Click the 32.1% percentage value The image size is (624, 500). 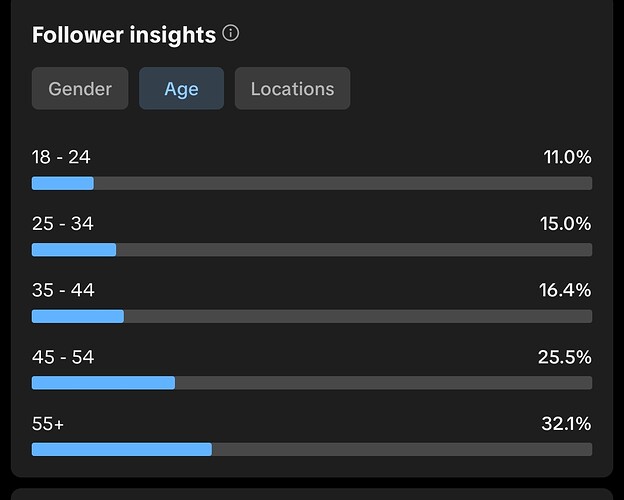coord(566,424)
